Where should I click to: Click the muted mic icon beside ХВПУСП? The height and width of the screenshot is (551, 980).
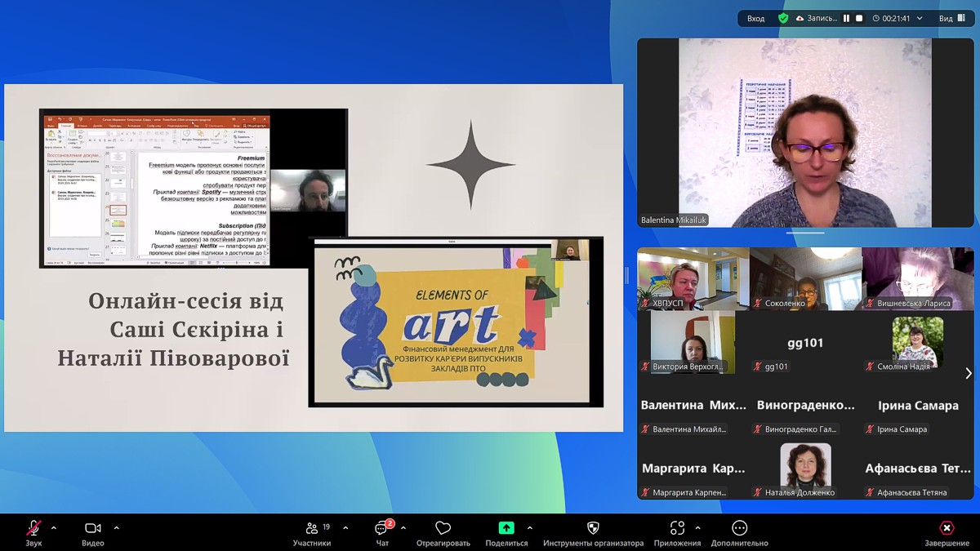[x=645, y=303]
